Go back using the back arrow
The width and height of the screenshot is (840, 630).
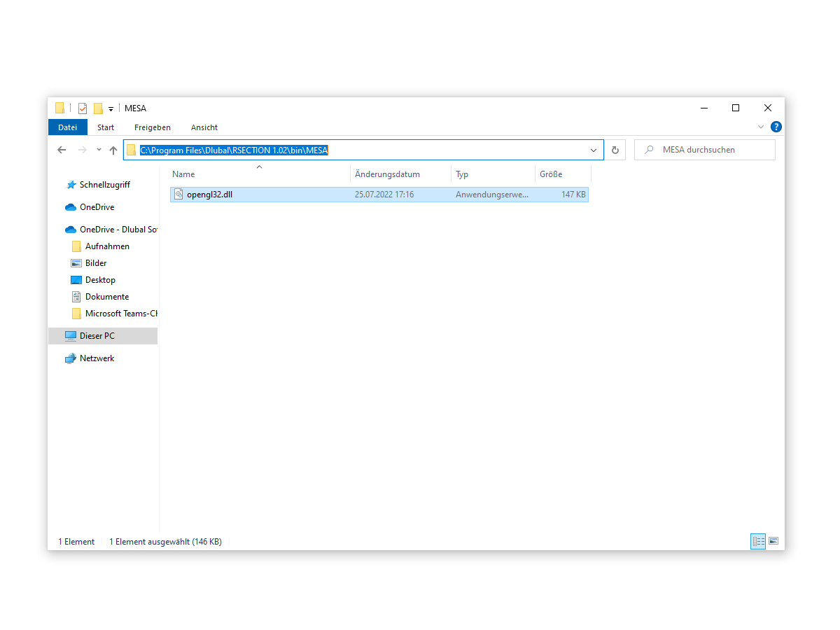[61, 149]
